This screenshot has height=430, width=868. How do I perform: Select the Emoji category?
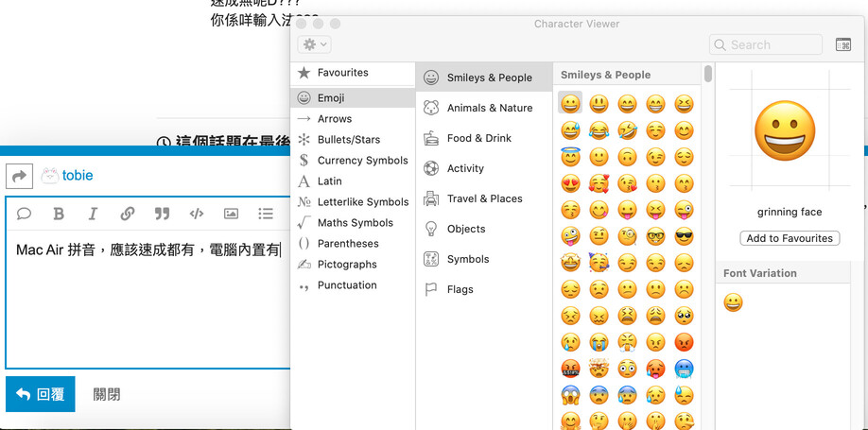(x=353, y=98)
